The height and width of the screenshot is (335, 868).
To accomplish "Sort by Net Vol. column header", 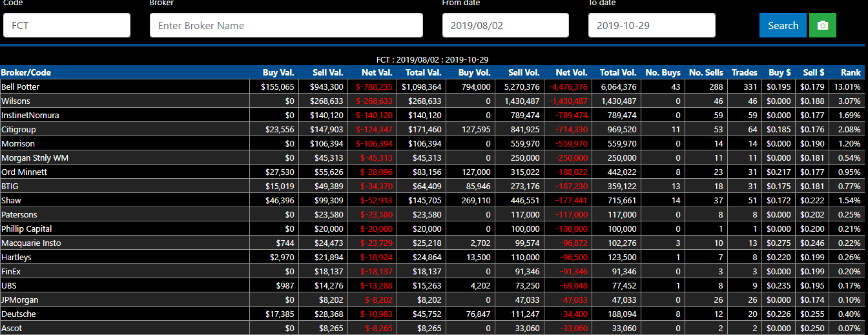I will pos(572,72).
